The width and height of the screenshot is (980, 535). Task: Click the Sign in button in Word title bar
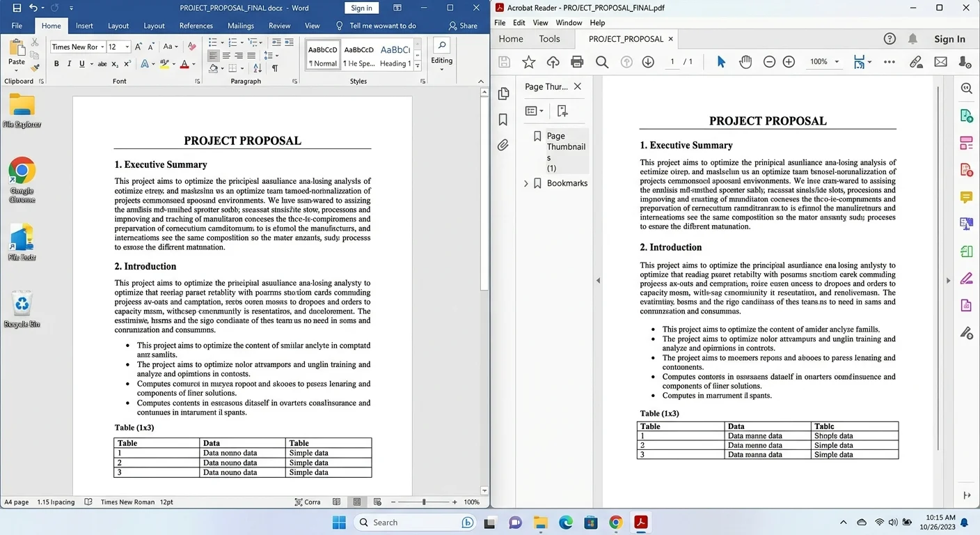[x=361, y=8]
